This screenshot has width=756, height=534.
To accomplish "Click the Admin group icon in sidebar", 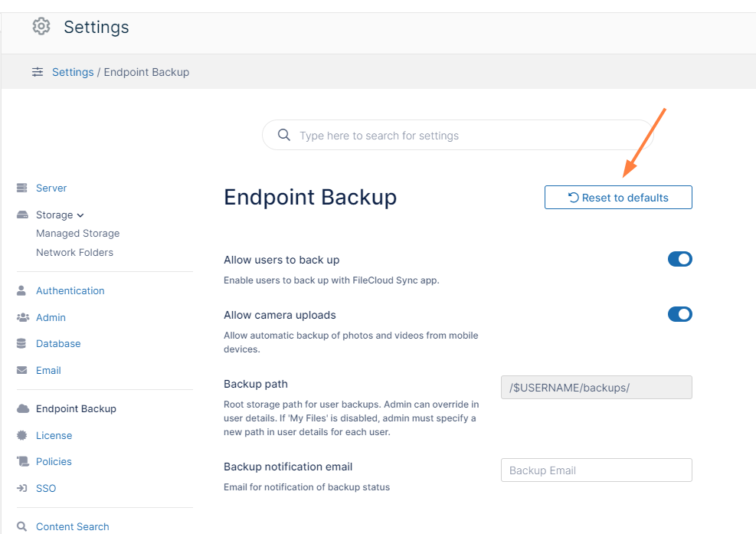I will pyautogui.click(x=22, y=317).
